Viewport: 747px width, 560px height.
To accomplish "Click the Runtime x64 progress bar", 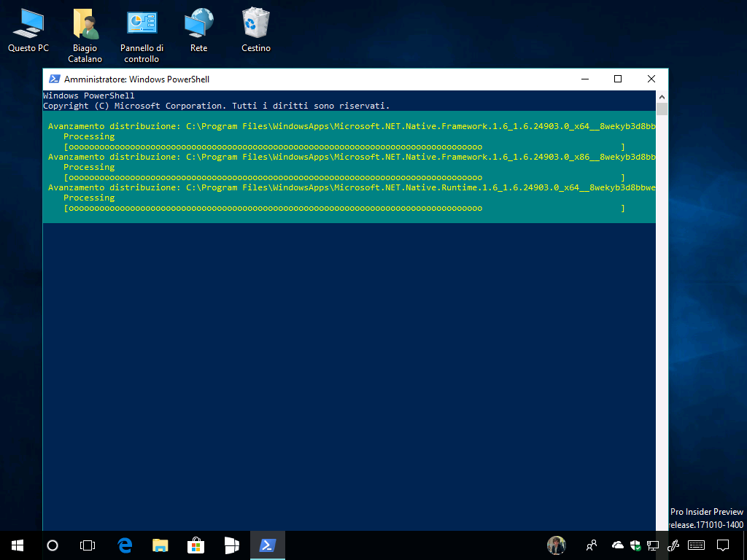I will (344, 208).
